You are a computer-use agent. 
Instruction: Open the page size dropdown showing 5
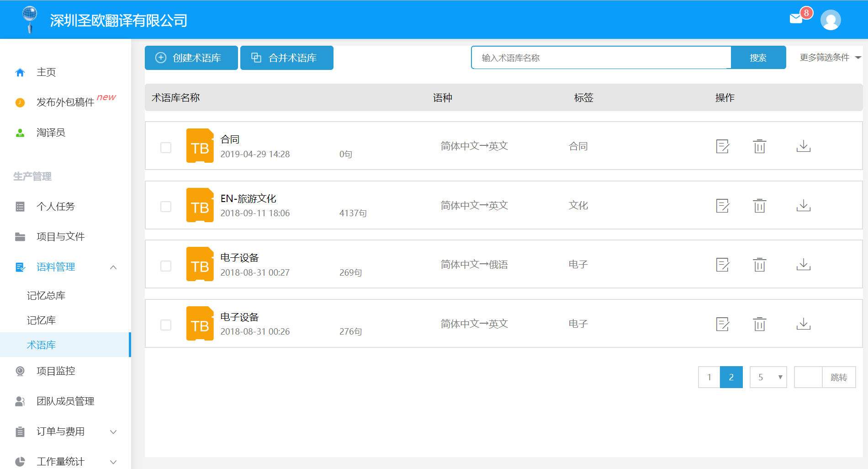(x=768, y=377)
